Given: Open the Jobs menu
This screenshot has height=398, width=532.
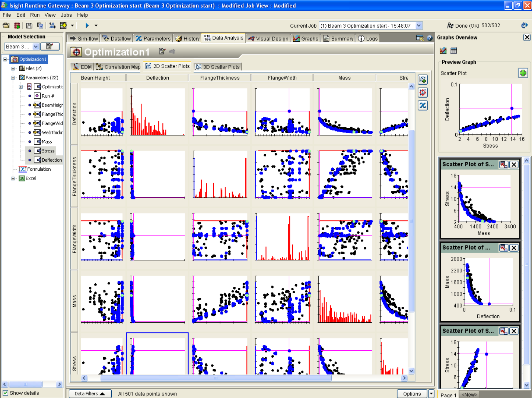Looking at the screenshot, I should click(66, 15).
